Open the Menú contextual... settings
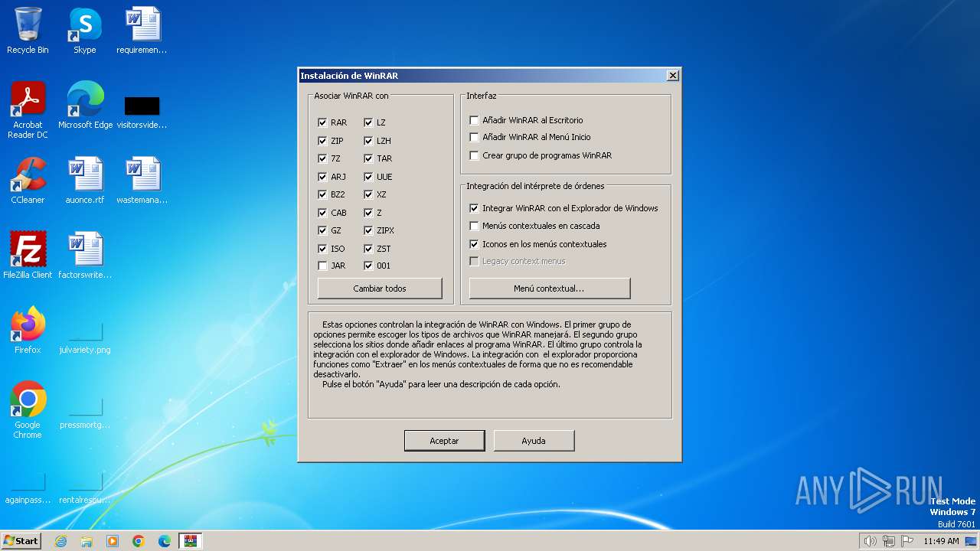Image resolution: width=980 pixels, height=551 pixels. 550,289
